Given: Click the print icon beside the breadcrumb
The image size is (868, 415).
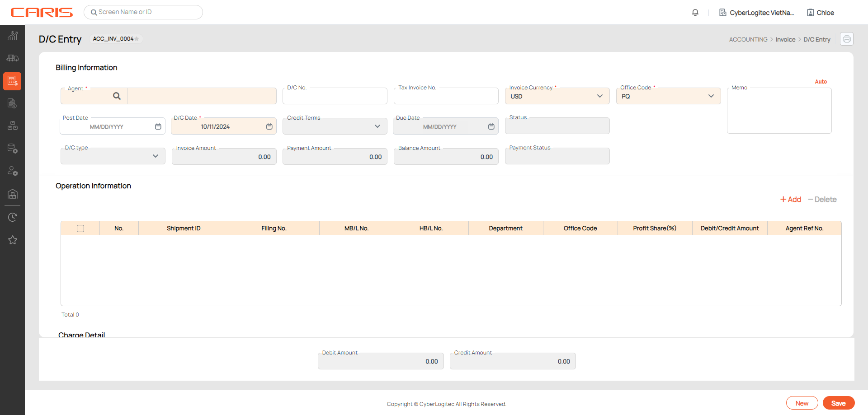Looking at the screenshot, I should coord(847,39).
